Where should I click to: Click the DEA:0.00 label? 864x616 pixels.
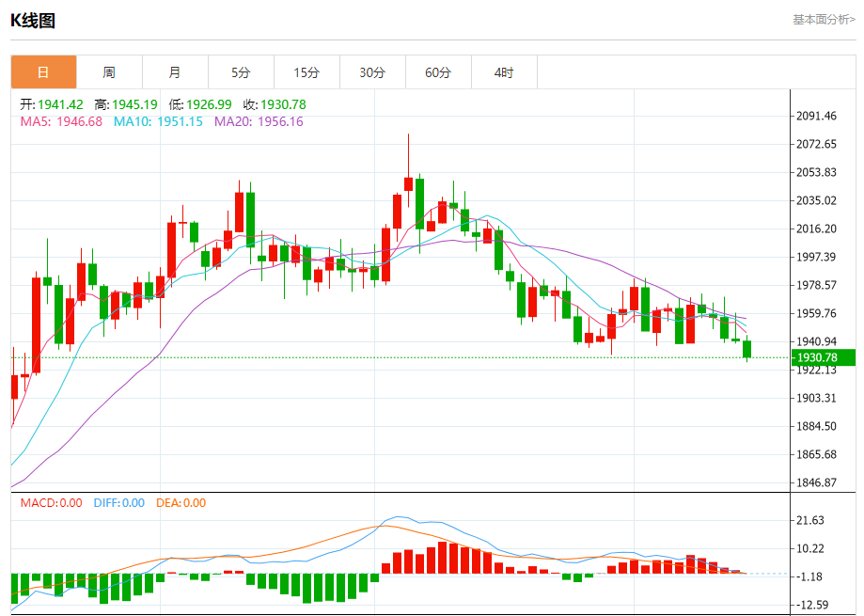tap(181, 503)
